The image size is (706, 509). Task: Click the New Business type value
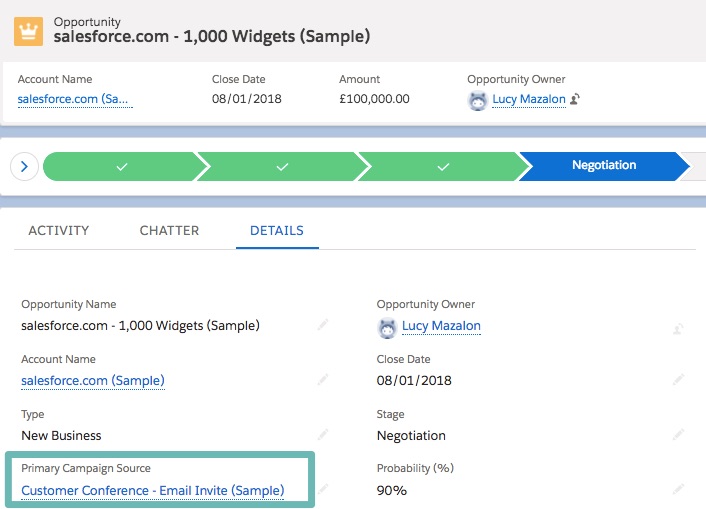tap(61, 436)
